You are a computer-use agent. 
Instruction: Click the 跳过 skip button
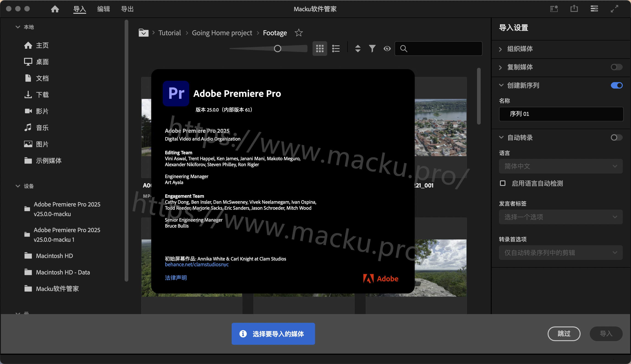point(564,334)
